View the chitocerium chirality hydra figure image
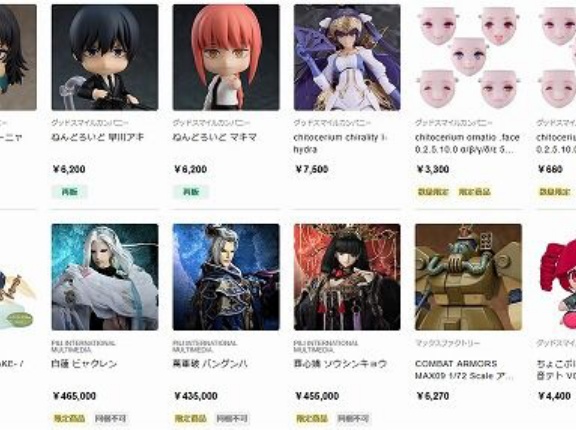The image size is (576, 430). tap(347, 57)
